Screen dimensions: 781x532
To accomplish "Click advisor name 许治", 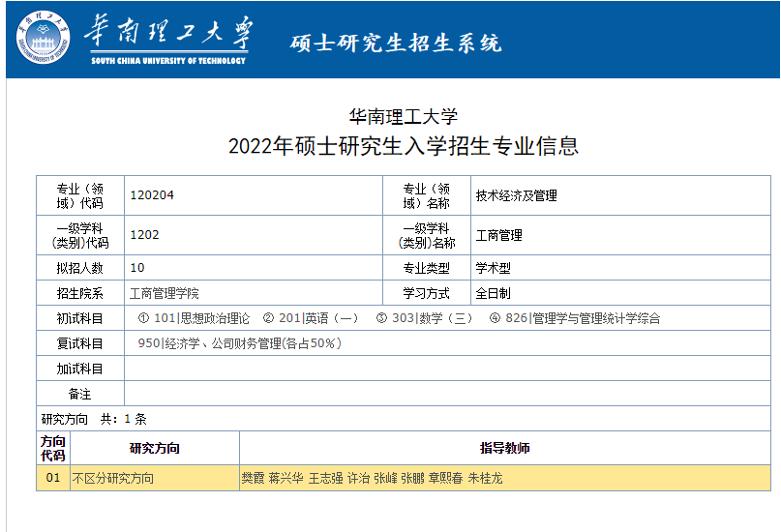I will 359,478.
